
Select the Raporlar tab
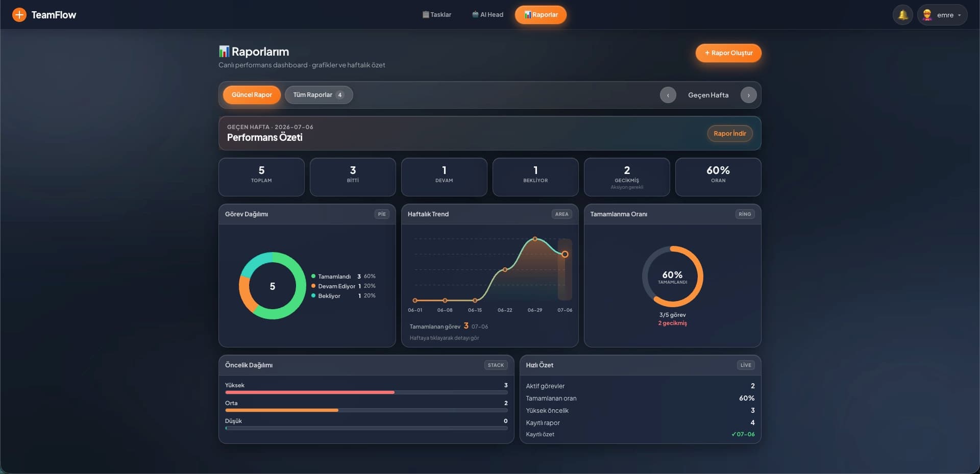coord(541,15)
